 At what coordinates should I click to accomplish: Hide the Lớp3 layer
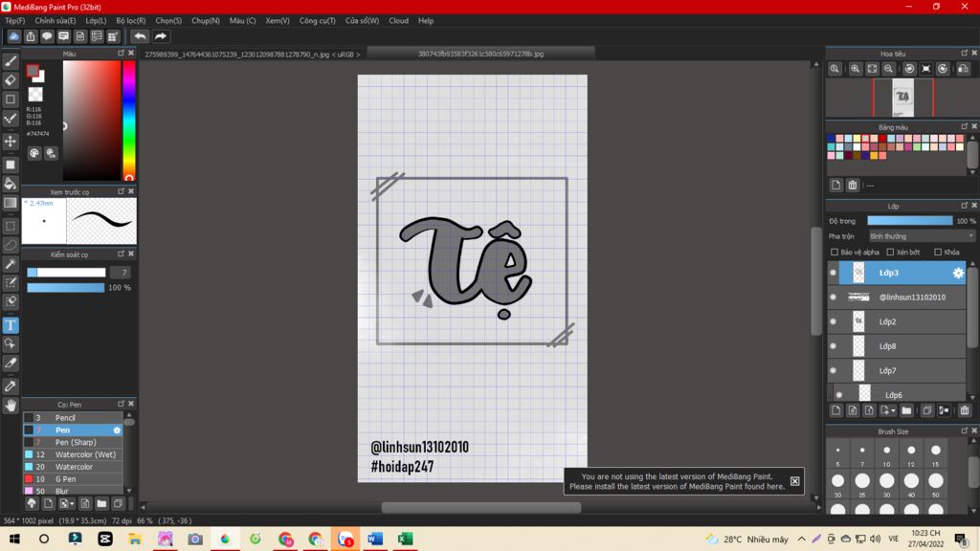[x=834, y=273]
